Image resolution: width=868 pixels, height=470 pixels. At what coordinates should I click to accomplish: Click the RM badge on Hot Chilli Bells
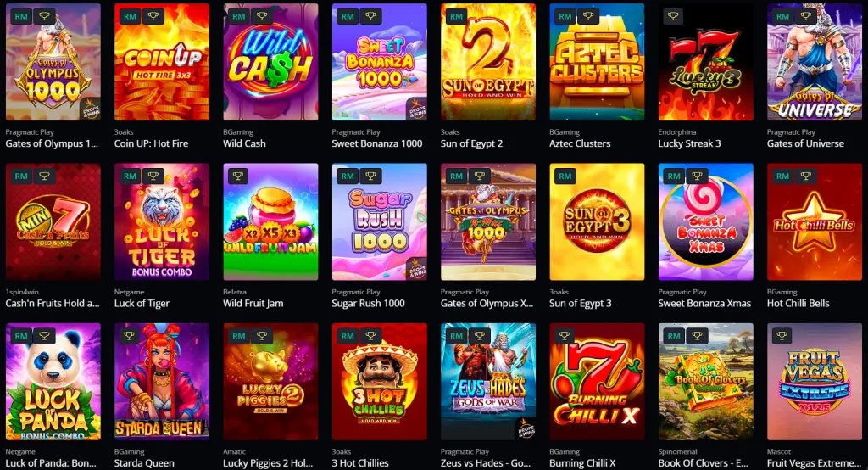coord(782,176)
